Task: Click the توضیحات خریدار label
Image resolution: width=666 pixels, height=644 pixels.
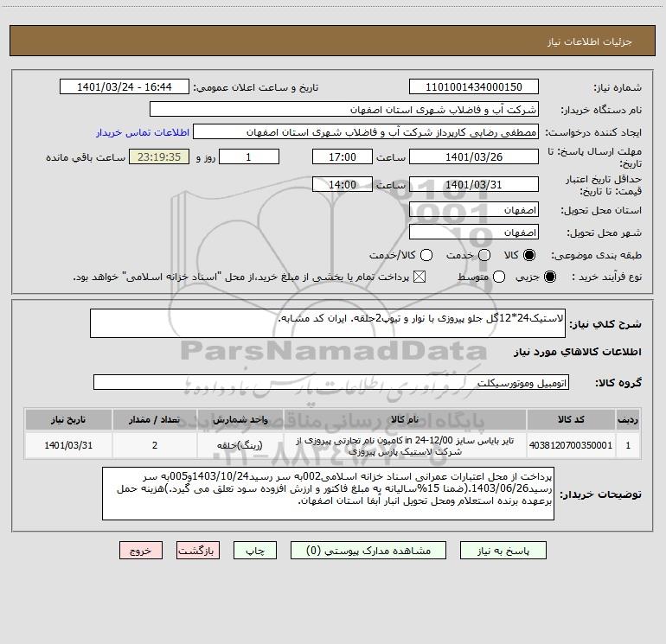Action: pos(600,494)
